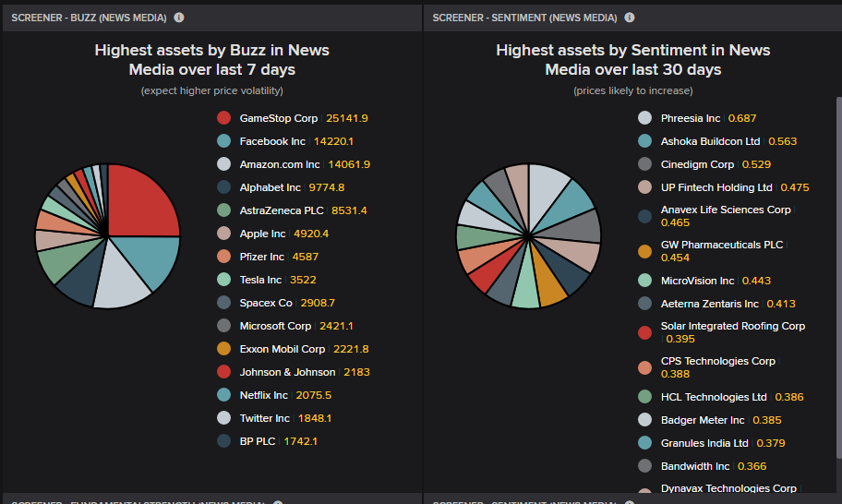Select AstraZeneca PLC legend entry
Screen dimensions: 842x504
pos(292,210)
